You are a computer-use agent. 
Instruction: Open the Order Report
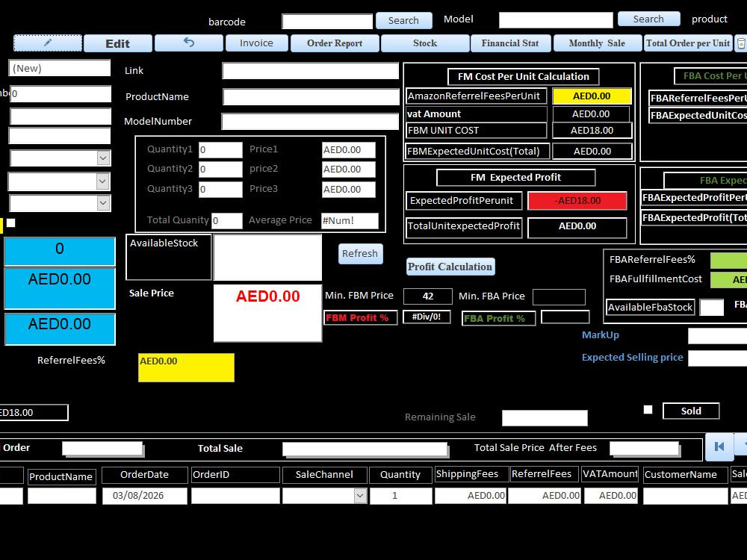[x=335, y=43]
